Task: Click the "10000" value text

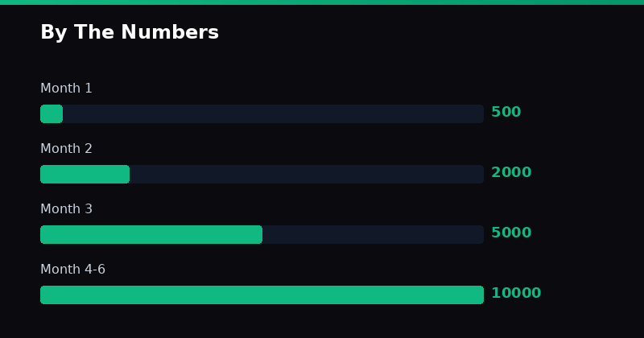Action: pyautogui.click(x=516, y=294)
